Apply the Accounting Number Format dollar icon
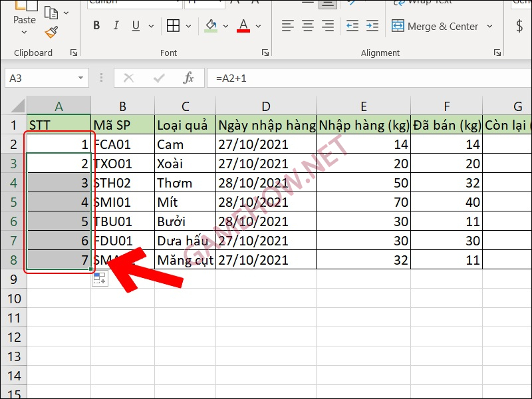This screenshot has height=399, width=532. click(x=521, y=26)
